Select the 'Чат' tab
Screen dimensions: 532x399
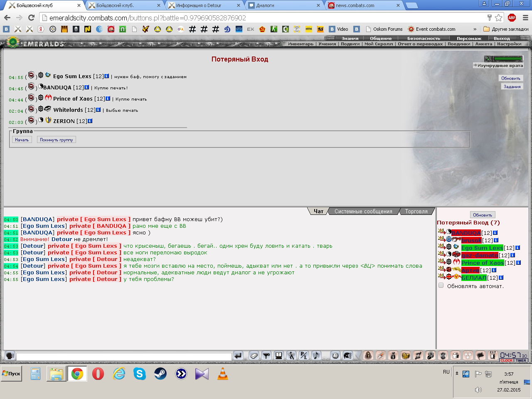318,211
